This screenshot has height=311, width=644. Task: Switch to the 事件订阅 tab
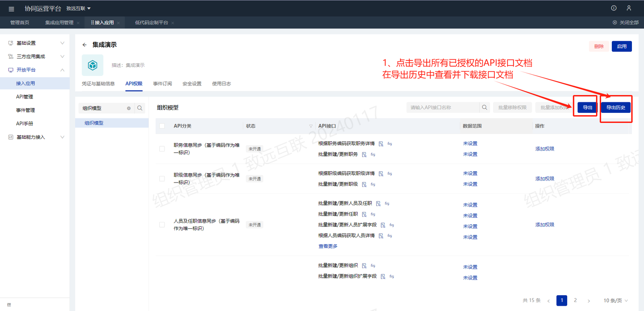[x=162, y=84]
